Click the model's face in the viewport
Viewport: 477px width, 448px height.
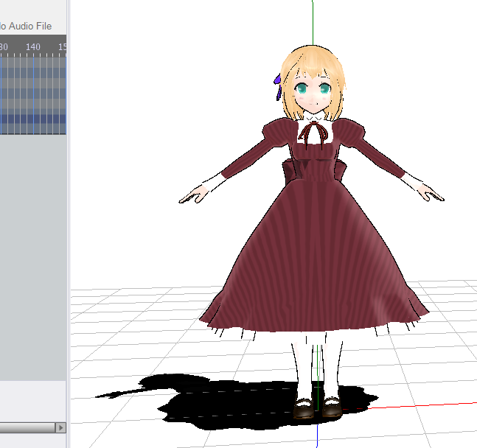(x=313, y=93)
